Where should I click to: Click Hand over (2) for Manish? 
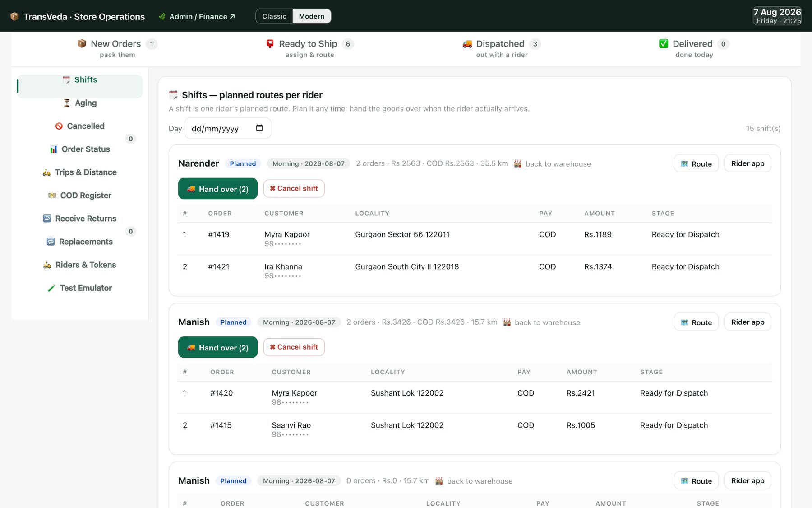pos(218,347)
